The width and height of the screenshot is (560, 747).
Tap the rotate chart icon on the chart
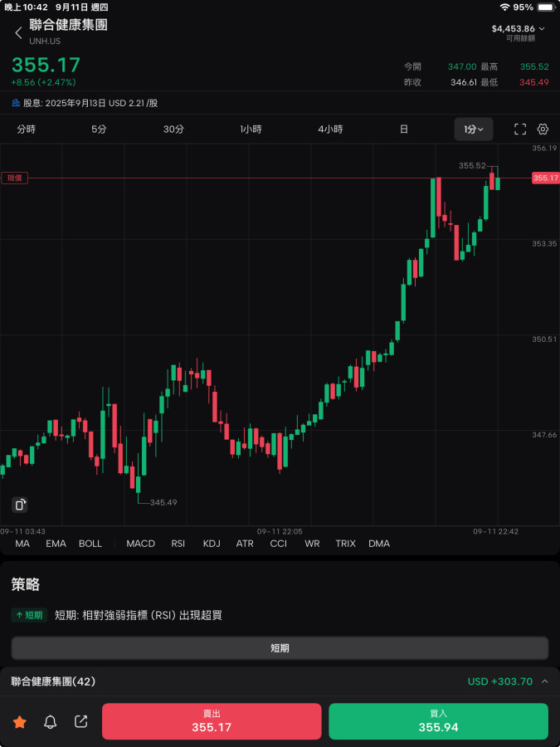(x=21, y=505)
